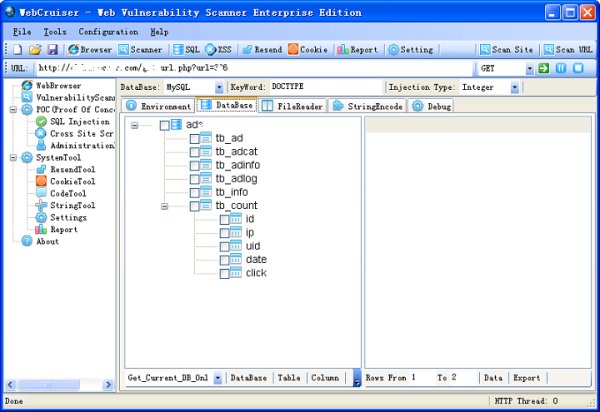Viewport: 600px width, 412px height.
Task: Click the bottom DataBase button
Action: (249, 378)
